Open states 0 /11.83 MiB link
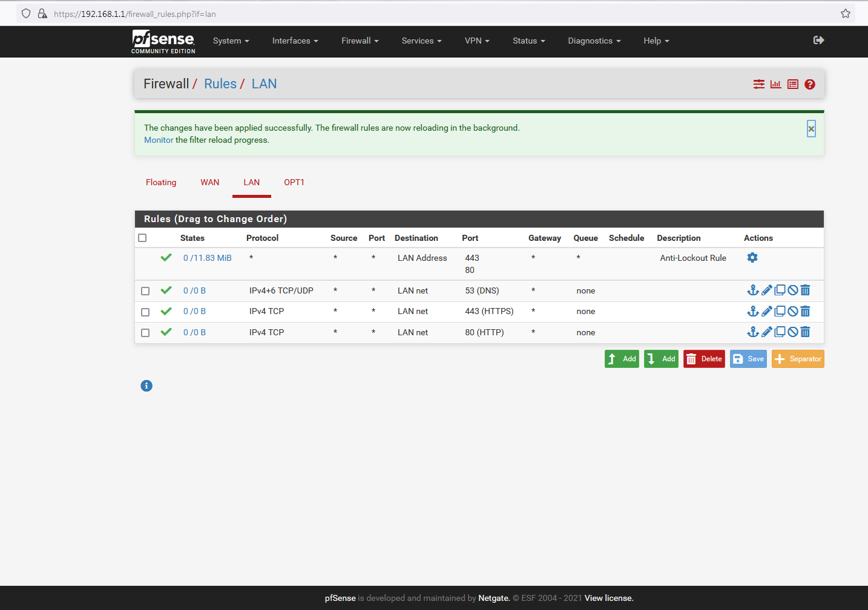Image resolution: width=868 pixels, height=610 pixels. point(208,258)
